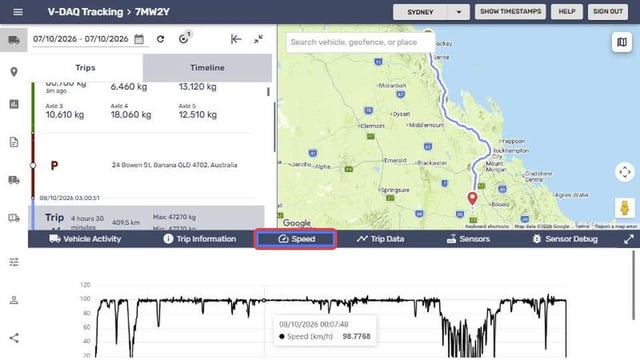Click the speed chart panel scrollbar
Screen dimensions: 640x360
pos(633,286)
